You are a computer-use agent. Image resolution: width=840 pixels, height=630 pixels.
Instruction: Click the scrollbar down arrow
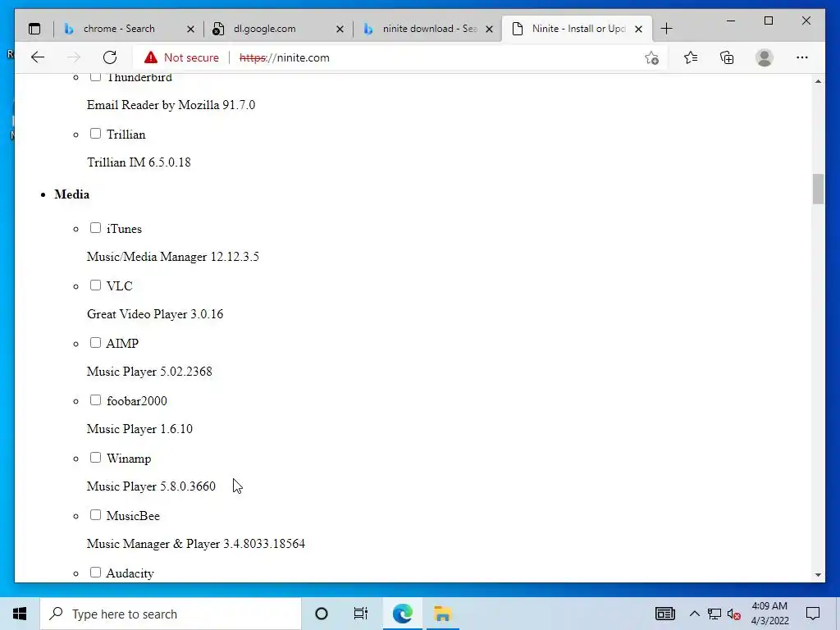click(818, 575)
